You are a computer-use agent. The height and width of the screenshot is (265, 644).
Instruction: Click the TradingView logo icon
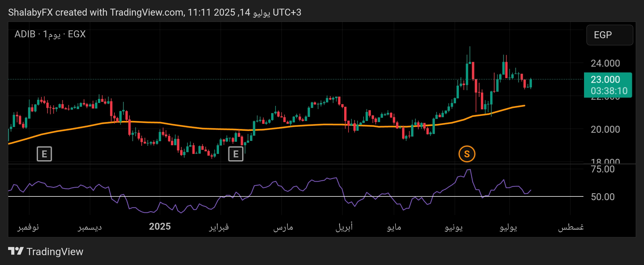pyautogui.click(x=16, y=251)
